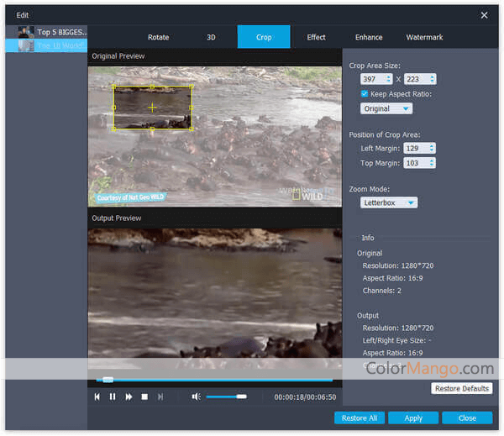Viewport: 504px width, 436px height.
Task: Select the Top 5 BIGGEST video thumbnail
Action: pyautogui.click(x=26, y=32)
